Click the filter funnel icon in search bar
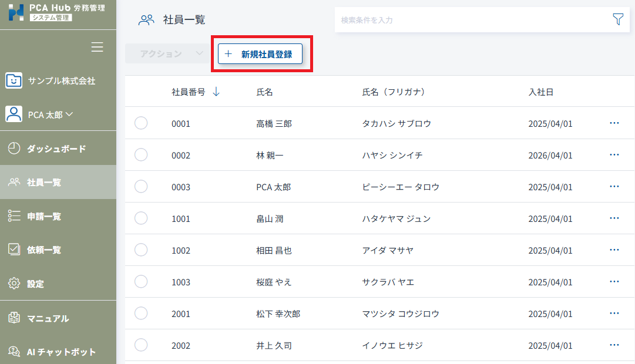 coord(617,19)
